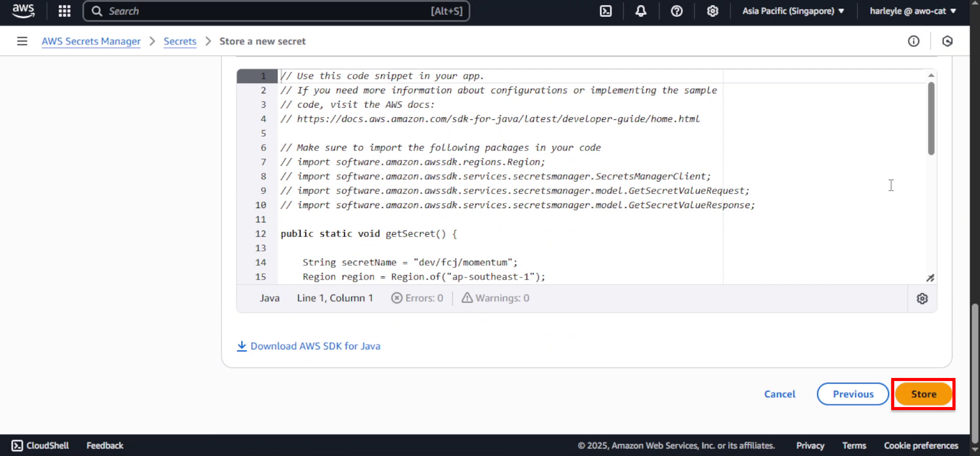The height and width of the screenshot is (456, 980).
Task: Go to AWS Secrets Manager breadcrumb
Action: (x=91, y=41)
